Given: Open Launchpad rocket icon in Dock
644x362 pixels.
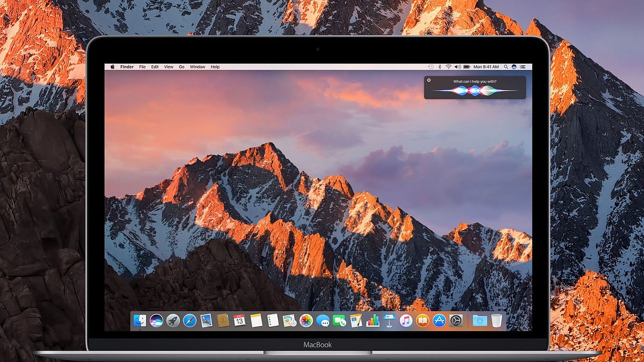Looking at the screenshot, I should click(173, 320).
